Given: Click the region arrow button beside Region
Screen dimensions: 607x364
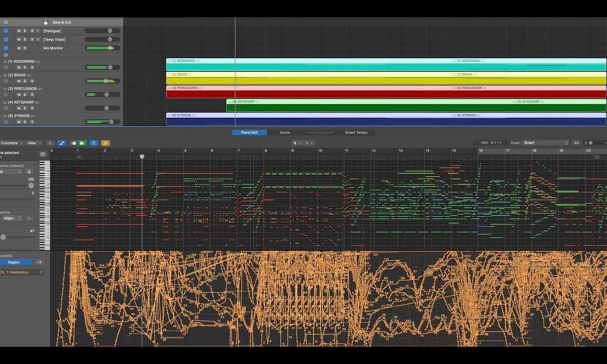Looking at the screenshot, I should click(39, 262).
